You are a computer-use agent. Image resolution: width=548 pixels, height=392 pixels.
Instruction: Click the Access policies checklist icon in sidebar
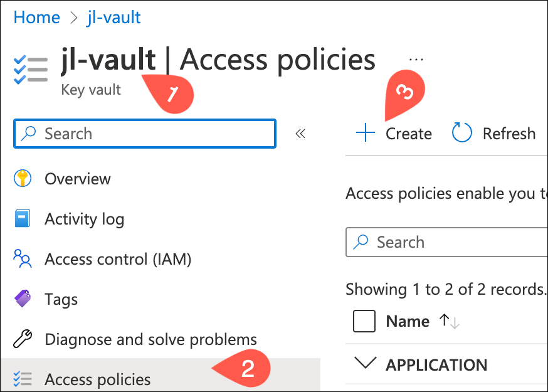click(22, 379)
